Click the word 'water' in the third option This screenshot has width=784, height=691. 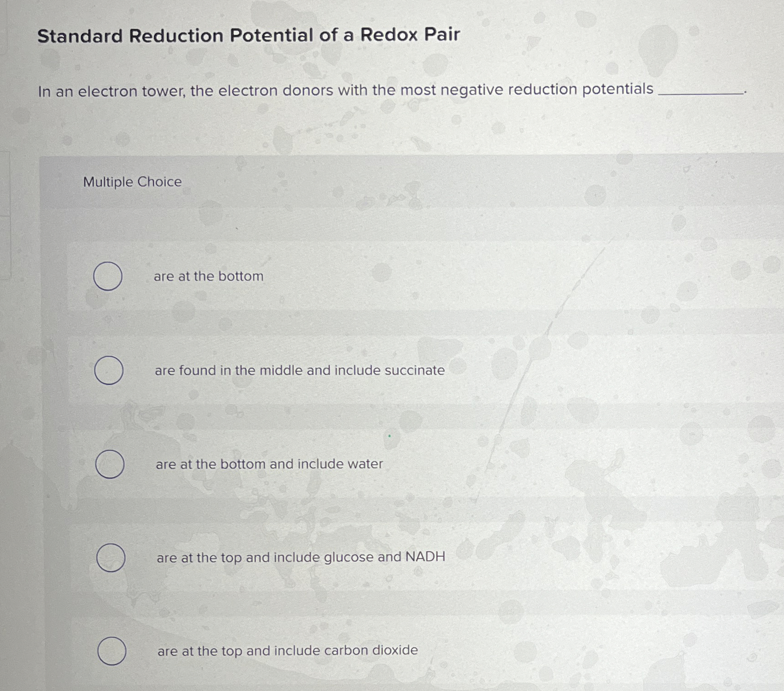pyautogui.click(x=365, y=464)
